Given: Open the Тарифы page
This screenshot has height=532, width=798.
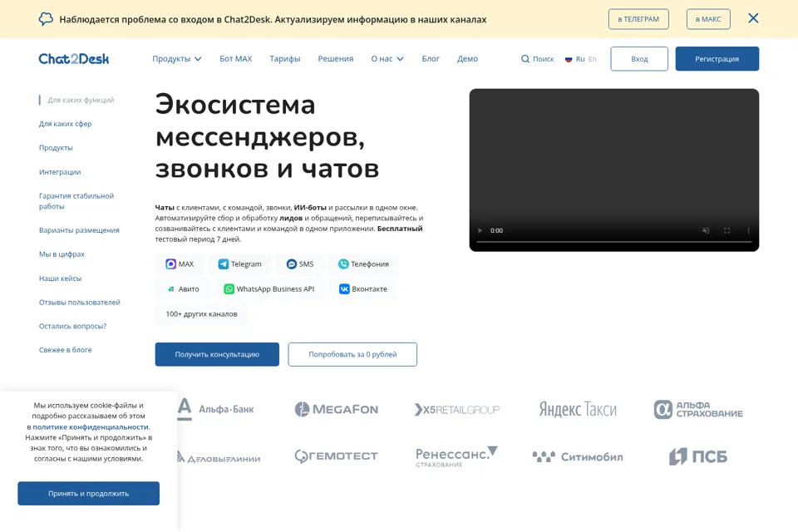Looking at the screenshot, I should tap(285, 59).
